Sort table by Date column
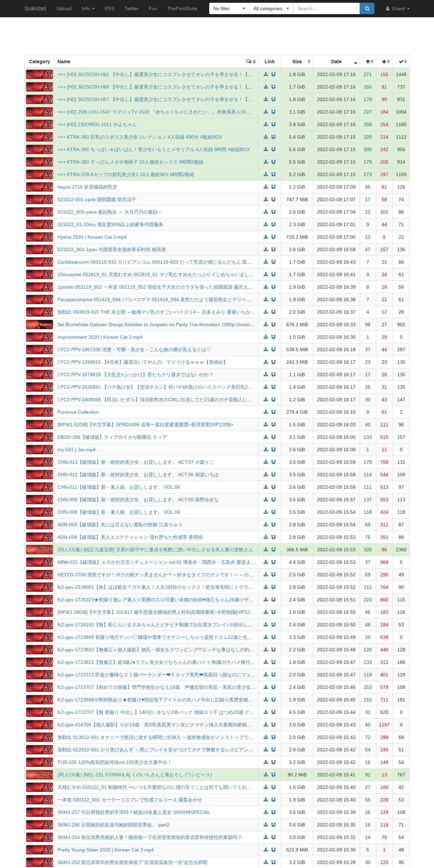 (x=336, y=62)
